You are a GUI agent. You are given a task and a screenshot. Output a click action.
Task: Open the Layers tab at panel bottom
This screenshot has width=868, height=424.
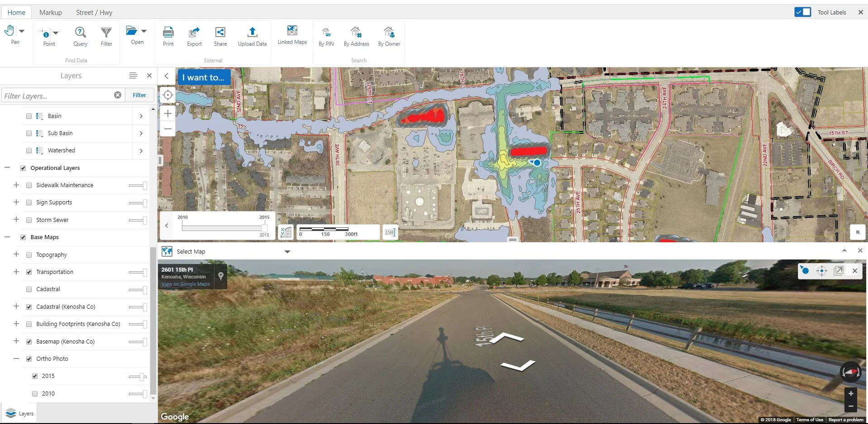(19, 414)
